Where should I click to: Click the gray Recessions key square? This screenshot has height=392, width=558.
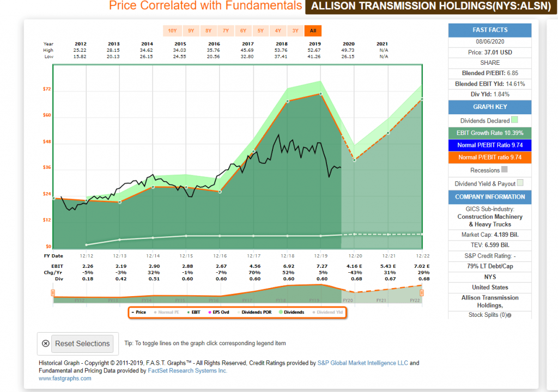[504, 170]
